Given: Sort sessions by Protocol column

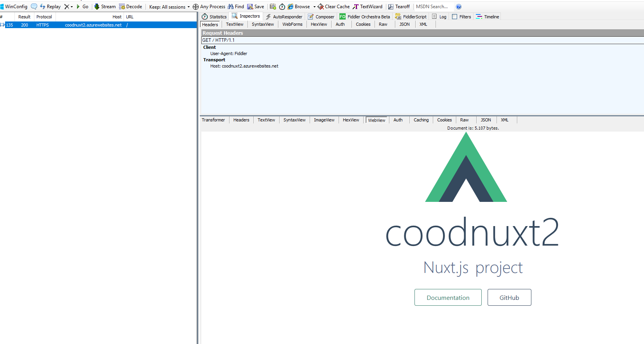Looking at the screenshot, I should (44, 17).
